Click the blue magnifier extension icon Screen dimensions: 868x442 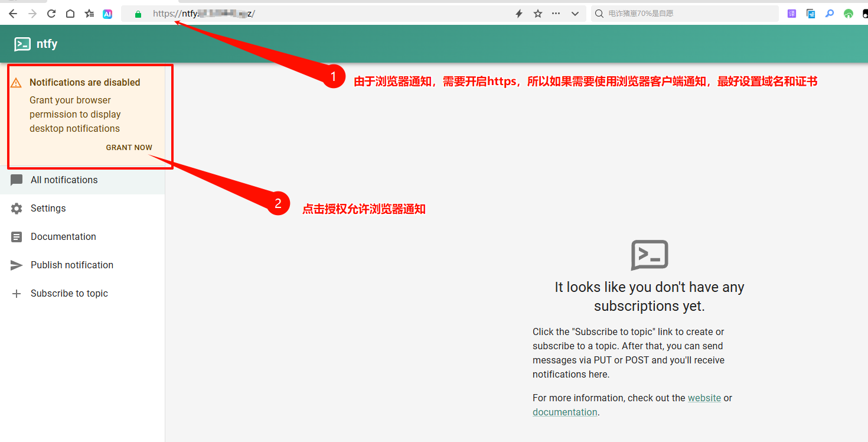(830, 14)
